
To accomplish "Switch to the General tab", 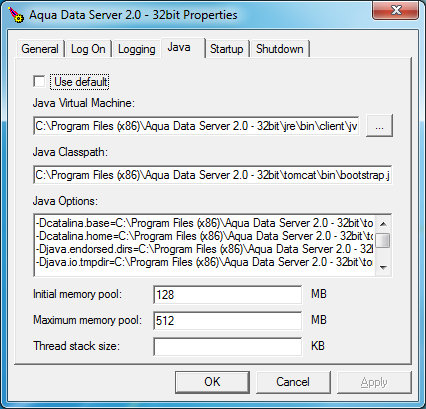I will click(x=40, y=49).
